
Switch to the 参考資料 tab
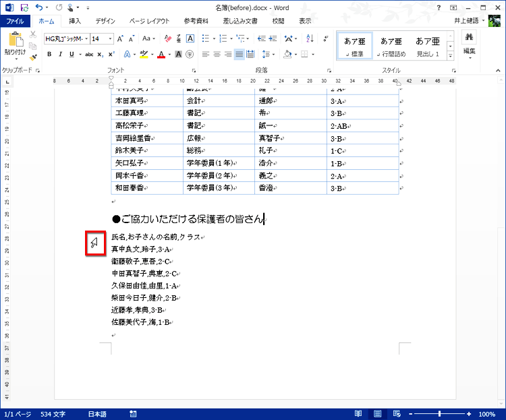coord(196,21)
